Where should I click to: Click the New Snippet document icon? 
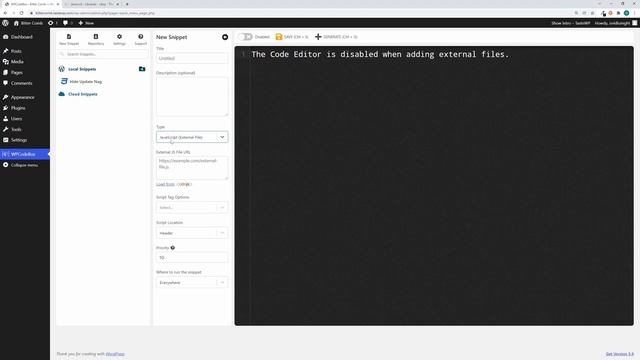(69, 37)
